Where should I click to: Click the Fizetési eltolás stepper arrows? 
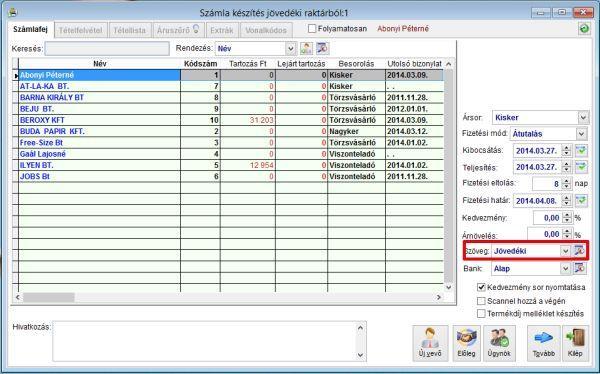[567, 184]
